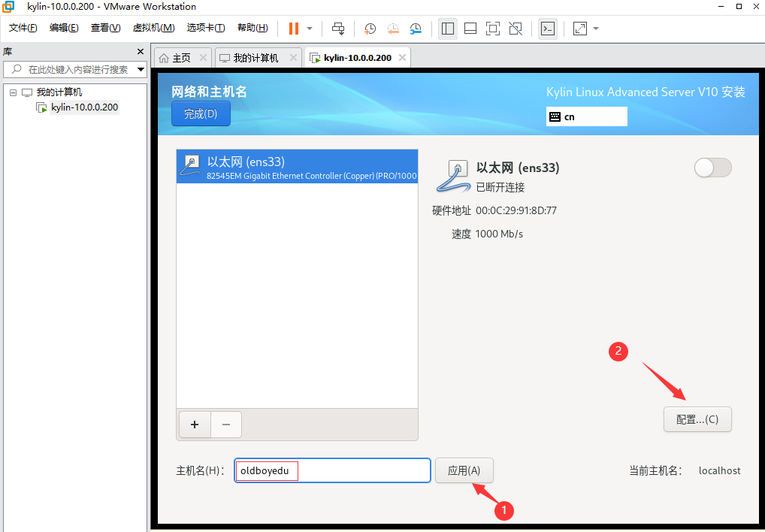The image size is (765, 532).
Task: Open the snapshot manager icon
Action: pyautogui.click(x=415, y=29)
